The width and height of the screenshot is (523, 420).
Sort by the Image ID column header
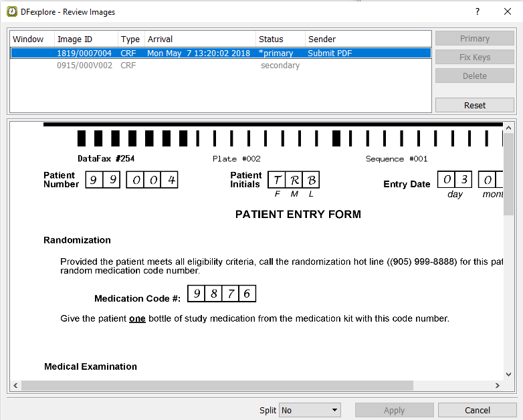coord(86,39)
